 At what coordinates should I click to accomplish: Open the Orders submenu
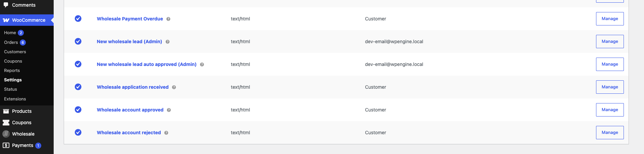11,43
